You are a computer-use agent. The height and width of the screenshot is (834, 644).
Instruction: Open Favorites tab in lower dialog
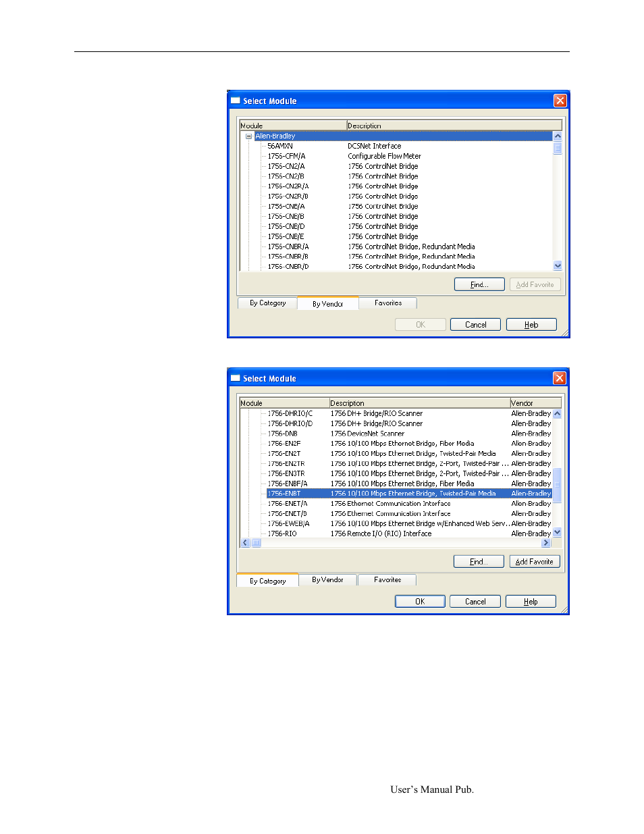point(387,580)
